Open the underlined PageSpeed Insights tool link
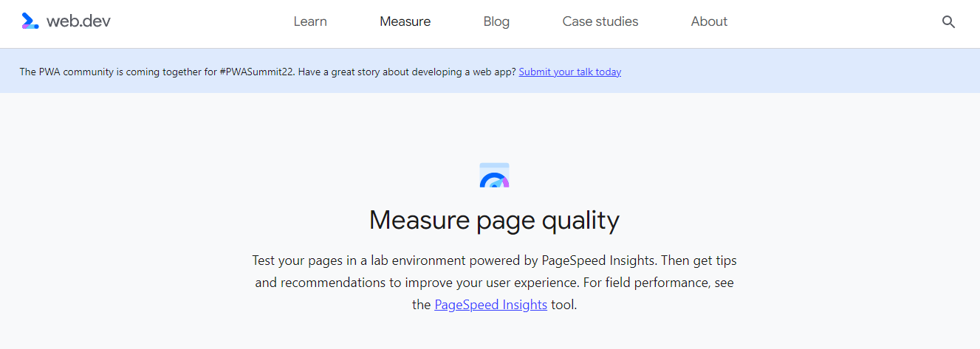980x349 pixels. [x=491, y=305]
